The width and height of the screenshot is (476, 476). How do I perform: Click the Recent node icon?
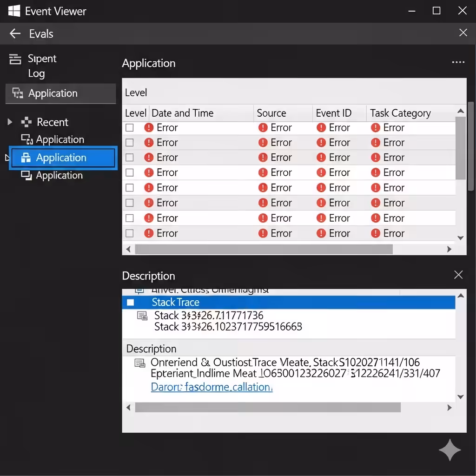(x=26, y=122)
